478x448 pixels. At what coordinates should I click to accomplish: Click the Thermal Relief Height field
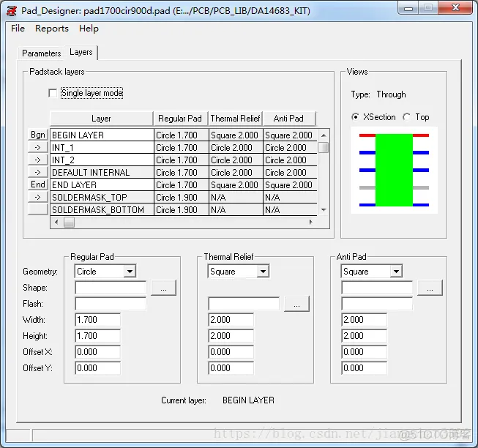pos(231,336)
